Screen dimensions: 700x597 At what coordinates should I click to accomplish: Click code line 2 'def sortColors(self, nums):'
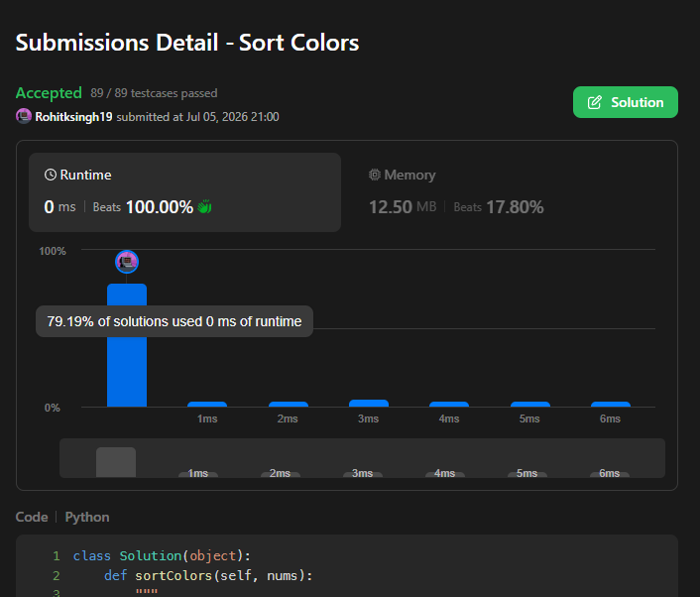tap(208, 575)
